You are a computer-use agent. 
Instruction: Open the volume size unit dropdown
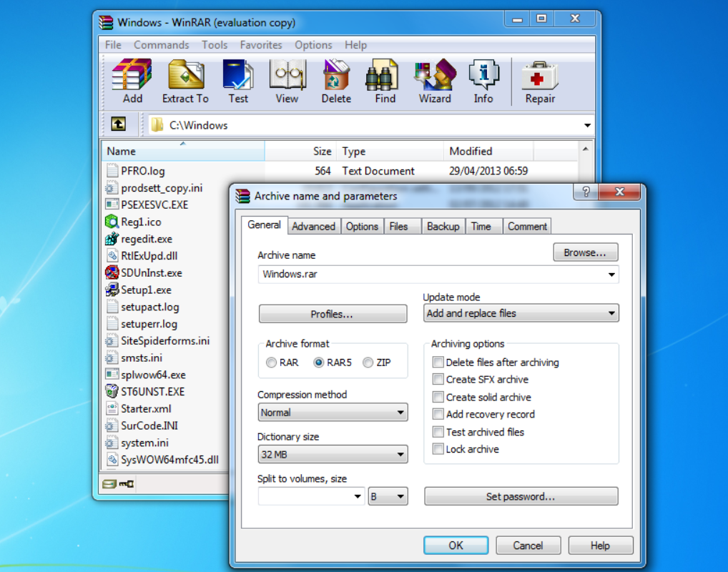click(x=388, y=496)
